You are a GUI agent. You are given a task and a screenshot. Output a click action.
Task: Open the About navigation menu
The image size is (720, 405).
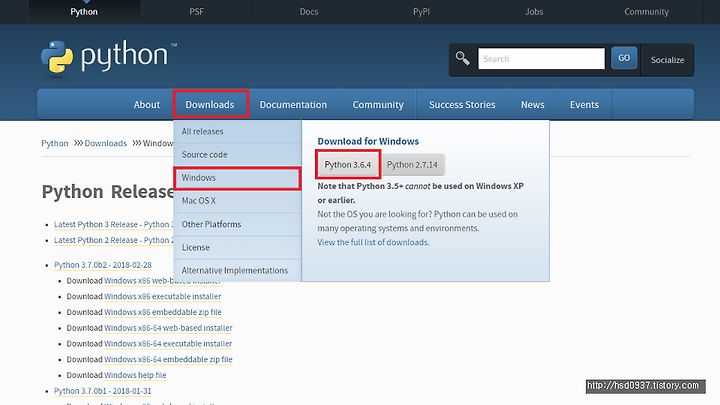pos(147,105)
